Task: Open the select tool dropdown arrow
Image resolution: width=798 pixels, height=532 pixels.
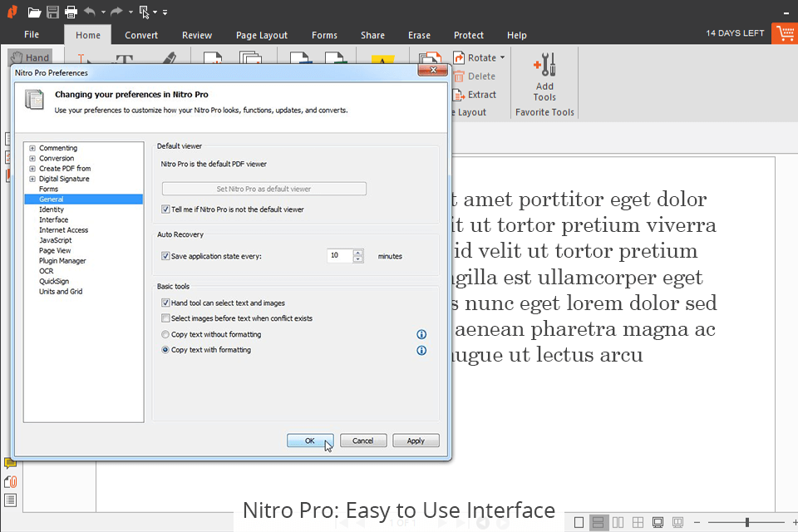Action: [155, 12]
